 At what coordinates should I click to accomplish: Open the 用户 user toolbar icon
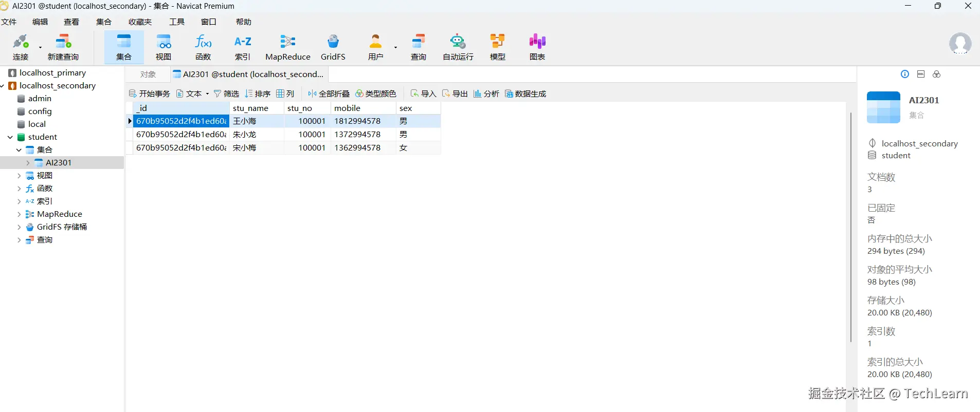pyautogui.click(x=376, y=47)
